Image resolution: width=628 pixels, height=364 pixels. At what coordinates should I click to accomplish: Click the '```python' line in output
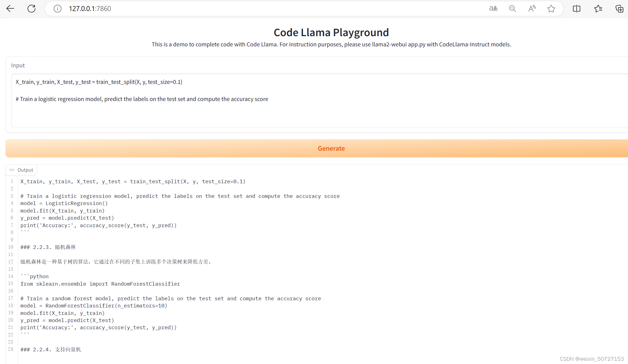click(x=35, y=277)
